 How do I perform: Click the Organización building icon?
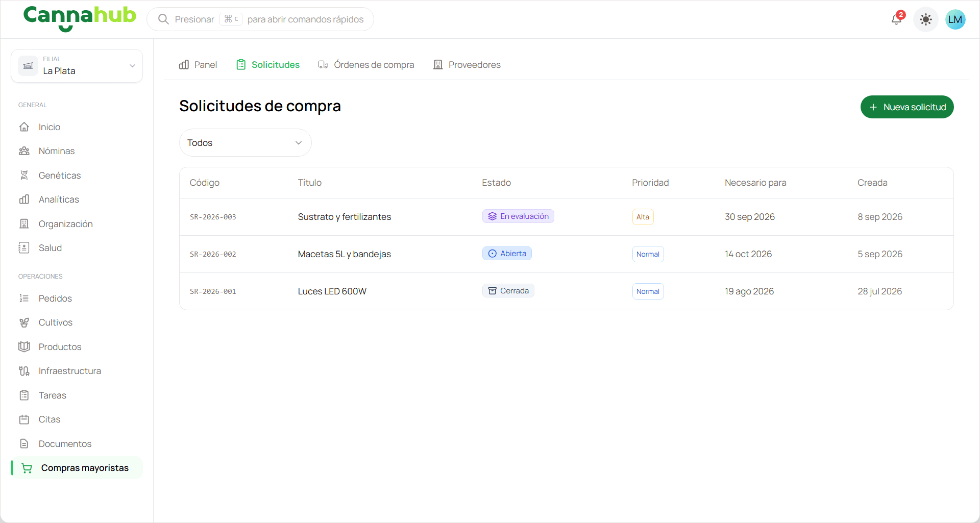coord(24,224)
